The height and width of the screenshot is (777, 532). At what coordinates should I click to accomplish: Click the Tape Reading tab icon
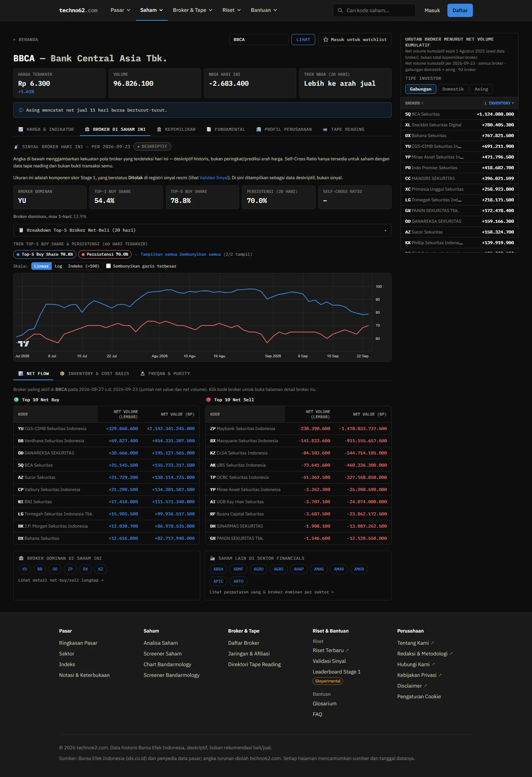(325, 129)
